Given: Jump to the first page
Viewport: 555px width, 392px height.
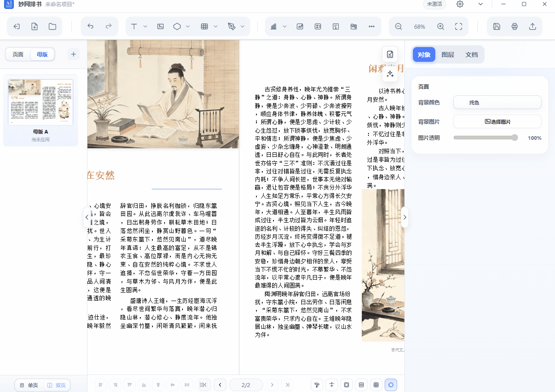Looking at the screenshot, I should click(x=204, y=385).
